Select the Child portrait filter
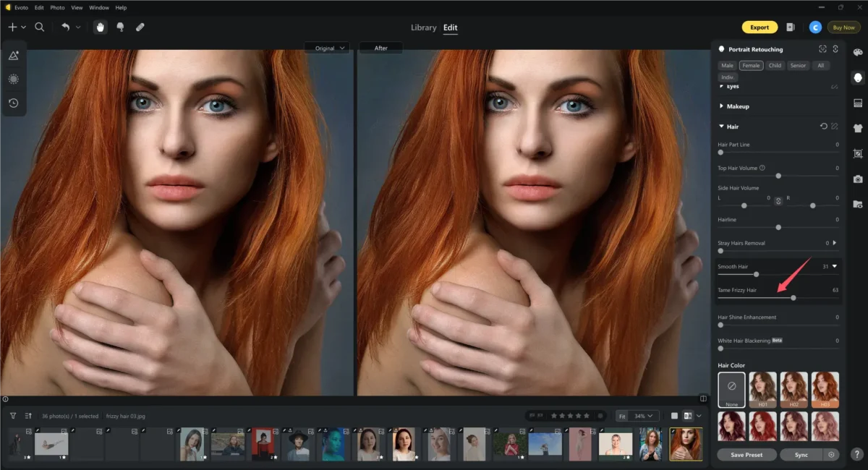The image size is (868, 470). pyautogui.click(x=775, y=66)
